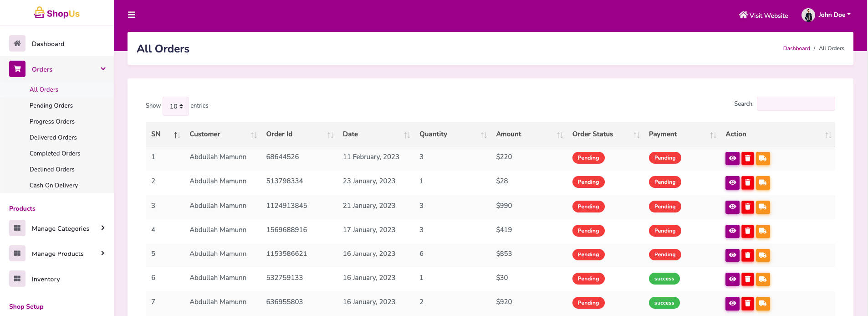Go to Dashboard via breadcrumb link

tap(796, 48)
